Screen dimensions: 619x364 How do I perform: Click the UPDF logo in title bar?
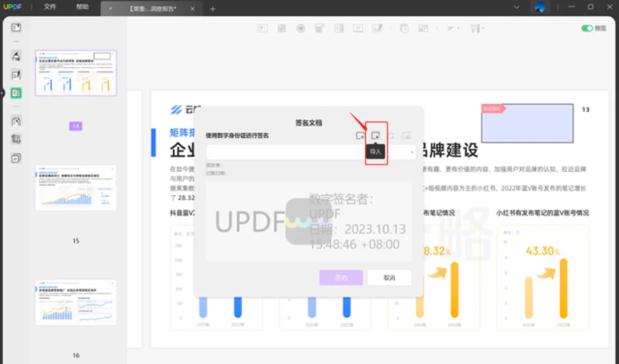click(13, 7)
